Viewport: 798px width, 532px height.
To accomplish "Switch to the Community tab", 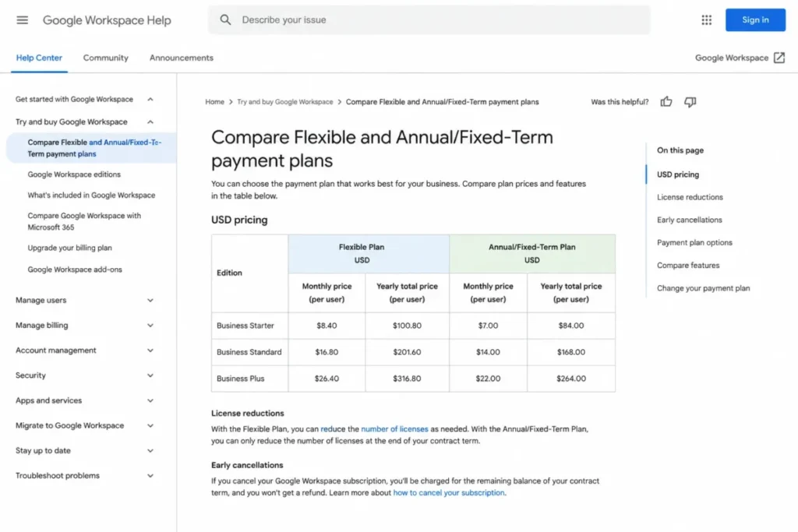I will [106, 58].
